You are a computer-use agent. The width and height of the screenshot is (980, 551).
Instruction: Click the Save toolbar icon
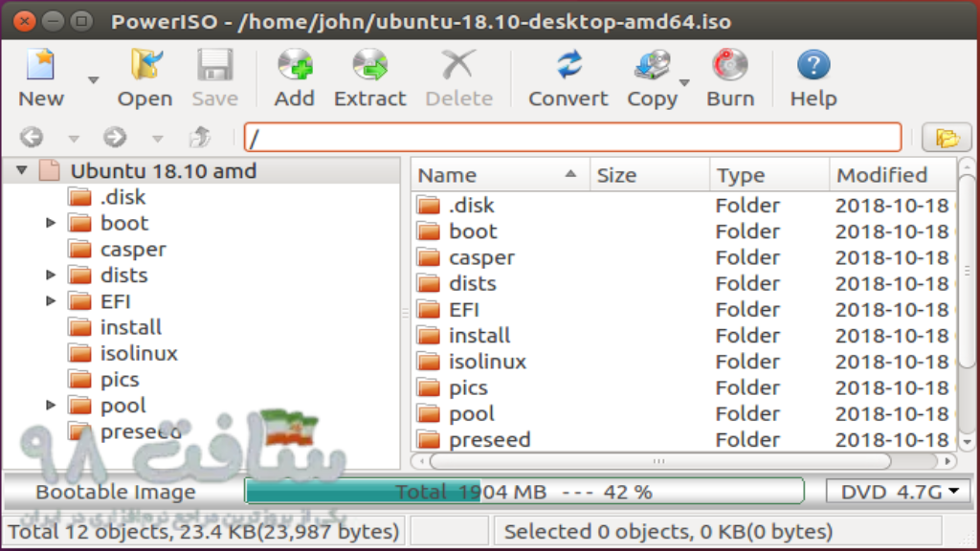click(214, 65)
